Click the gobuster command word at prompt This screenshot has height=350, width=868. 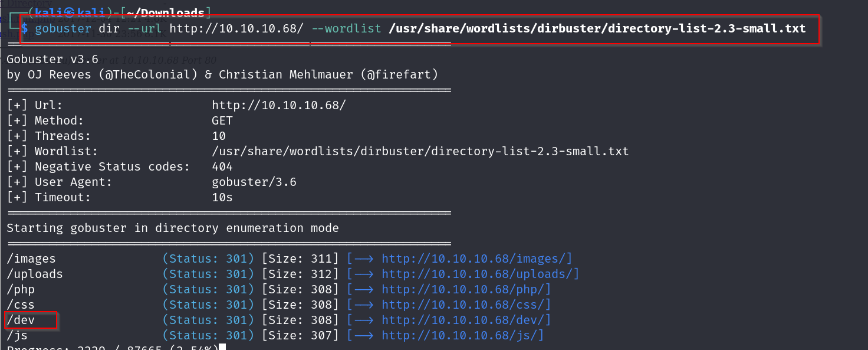pos(63,28)
